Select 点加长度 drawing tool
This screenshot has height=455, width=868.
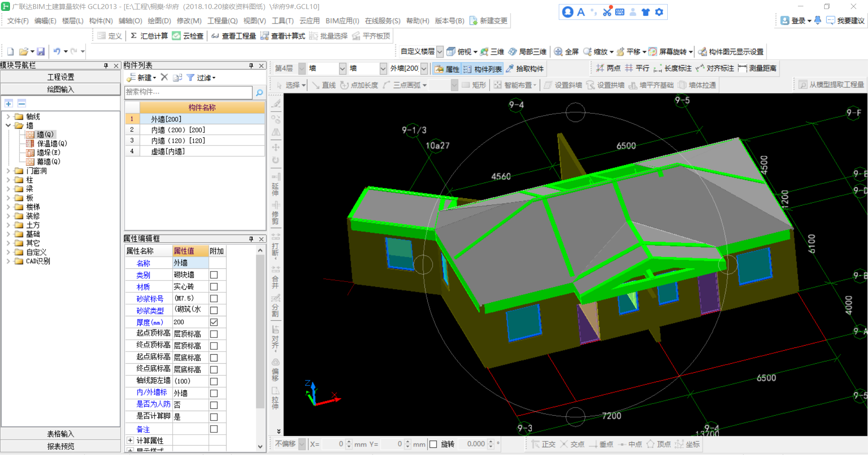359,85
